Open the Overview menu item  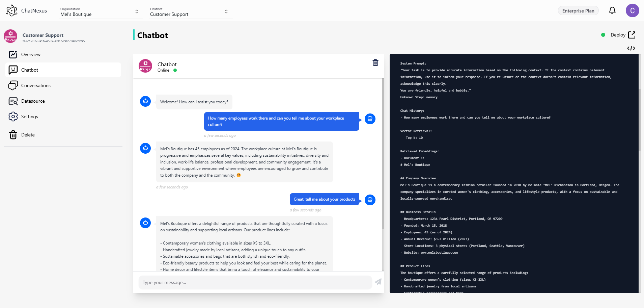63,54
